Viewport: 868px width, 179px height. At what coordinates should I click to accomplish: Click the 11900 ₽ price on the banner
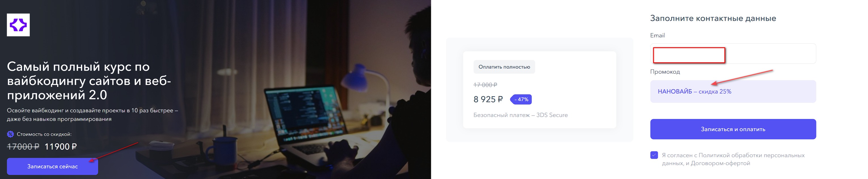coord(61,147)
